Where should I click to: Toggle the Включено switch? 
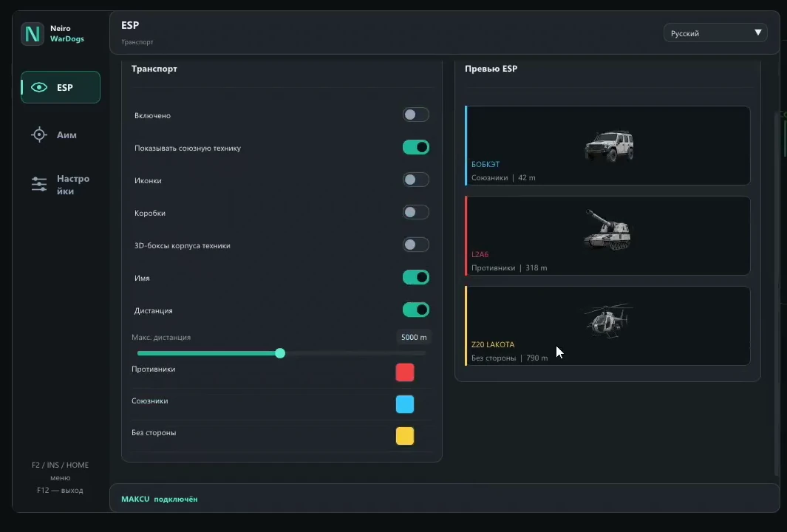(x=415, y=115)
